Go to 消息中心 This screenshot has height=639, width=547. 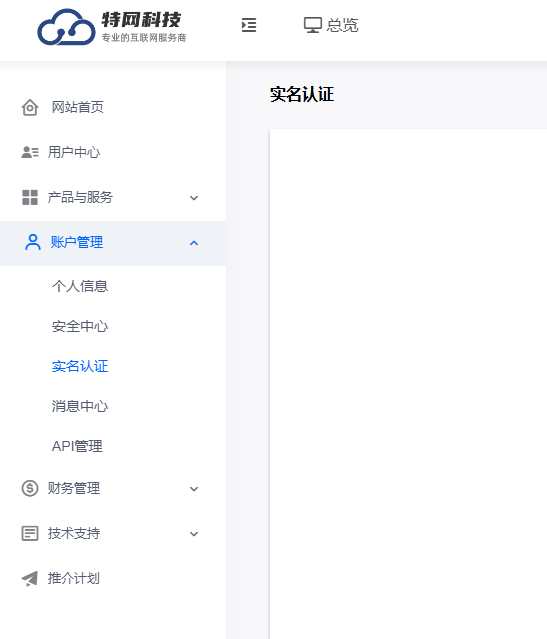(x=80, y=406)
